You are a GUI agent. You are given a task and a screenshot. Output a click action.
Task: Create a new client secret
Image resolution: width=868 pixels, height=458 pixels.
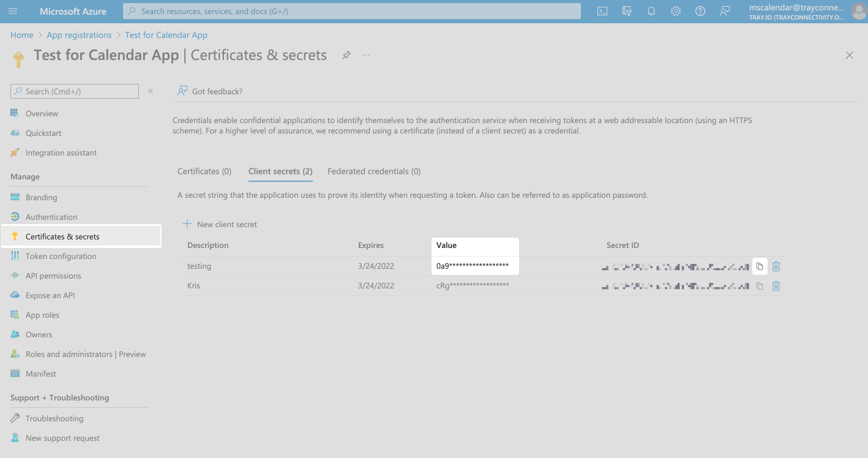tap(220, 224)
